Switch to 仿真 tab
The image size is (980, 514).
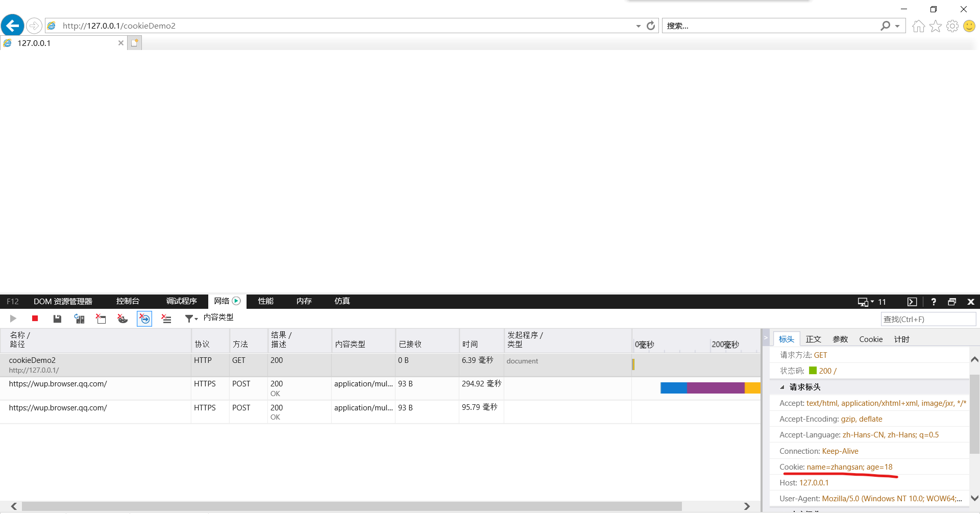(342, 301)
